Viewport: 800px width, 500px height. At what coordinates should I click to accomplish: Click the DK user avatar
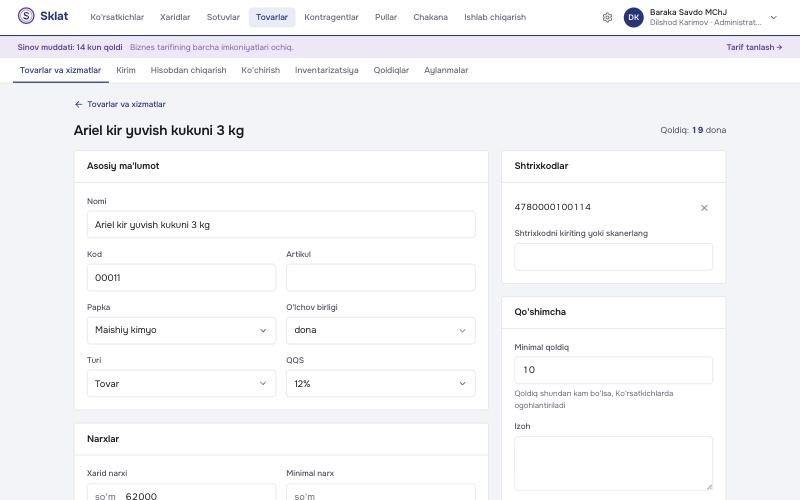point(633,17)
